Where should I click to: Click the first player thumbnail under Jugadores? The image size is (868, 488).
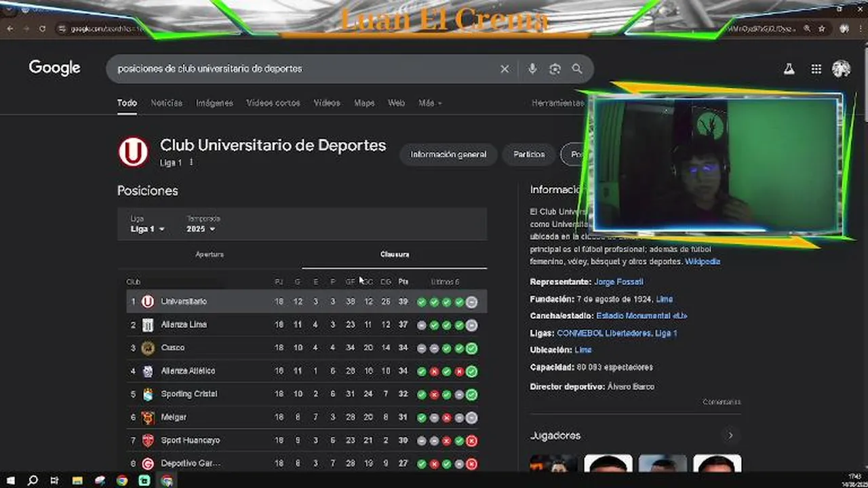pyautogui.click(x=553, y=464)
